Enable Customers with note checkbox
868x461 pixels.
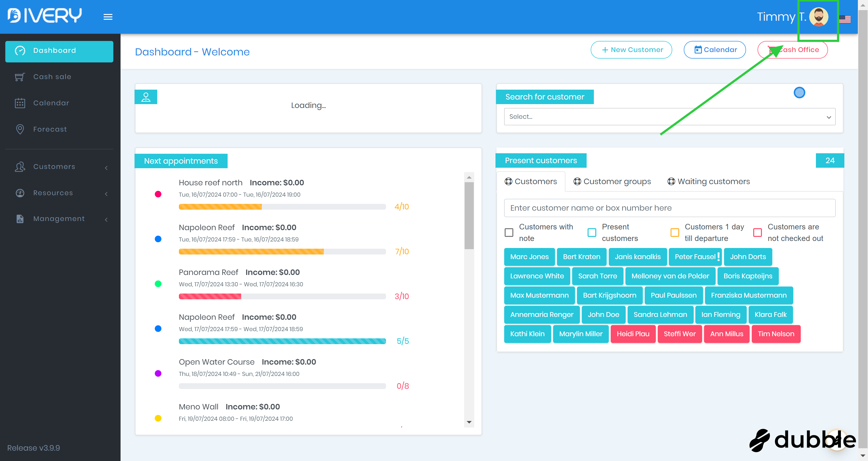(509, 232)
